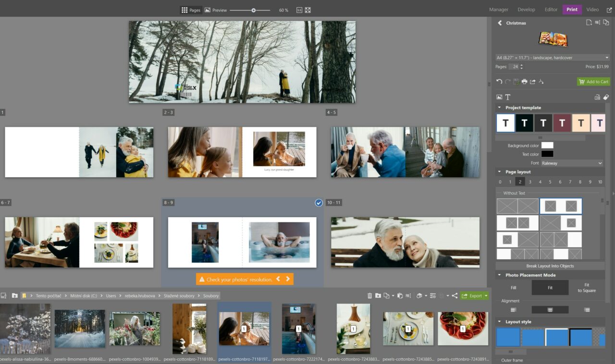Image resolution: width=615 pixels, height=364 pixels.
Task: Select pages 10 - 11 spread
Action: coord(405,242)
